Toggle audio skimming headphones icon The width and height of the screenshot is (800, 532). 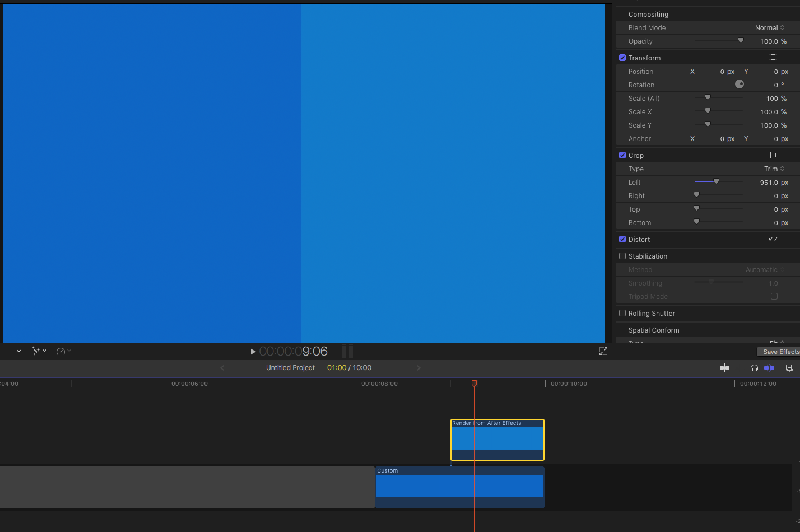[x=754, y=368]
